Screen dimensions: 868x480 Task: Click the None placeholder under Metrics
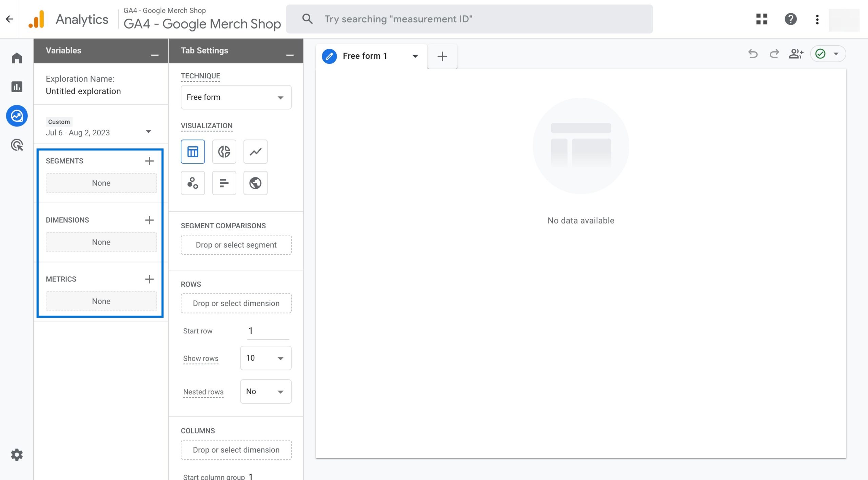tap(101, 301)
